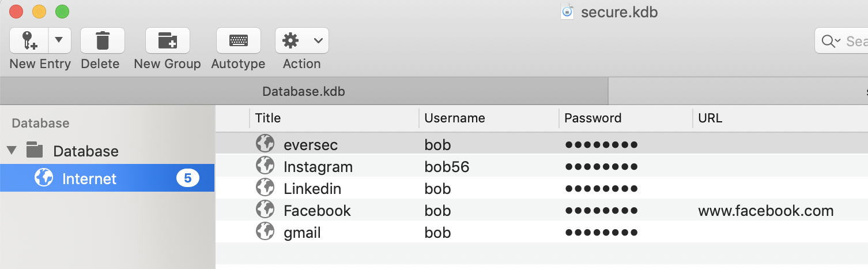This screenshot has height=269, width=868.
Task: Click the secure.kdb document icon in title bar
Action: click(568, 11)
